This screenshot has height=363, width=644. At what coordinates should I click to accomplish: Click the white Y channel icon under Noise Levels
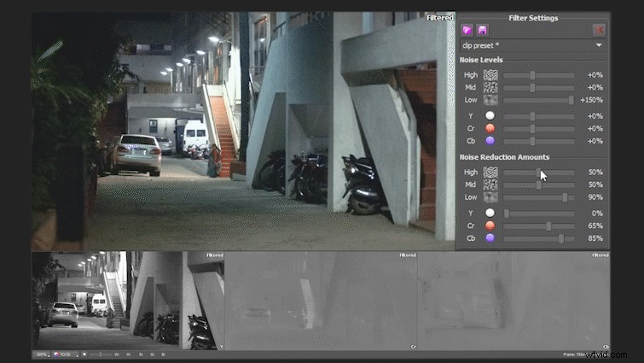pos(490,116)
